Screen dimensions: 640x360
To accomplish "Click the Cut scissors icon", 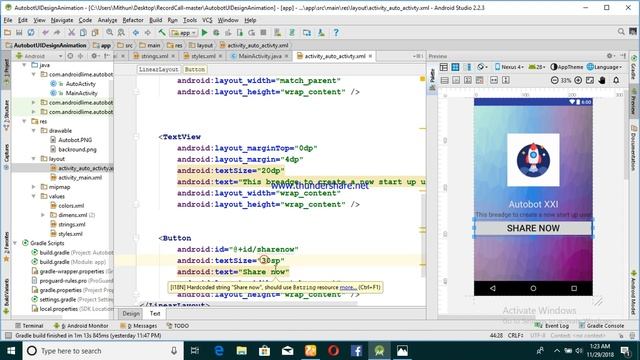I will tap(71, 33).
